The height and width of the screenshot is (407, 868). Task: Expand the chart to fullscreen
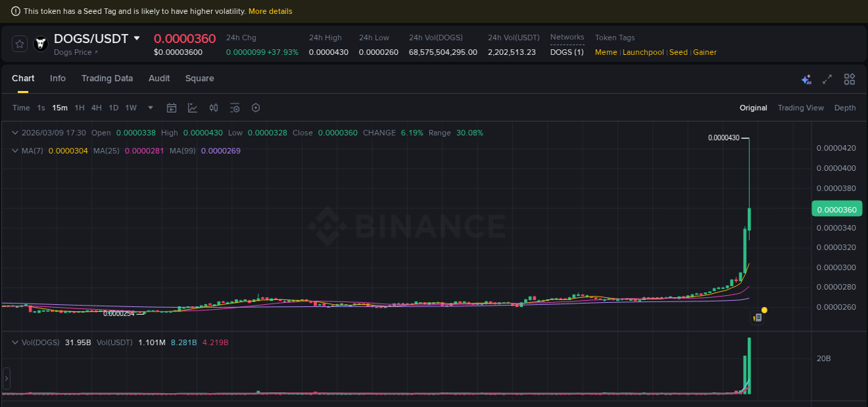click(x=827, y=79)
